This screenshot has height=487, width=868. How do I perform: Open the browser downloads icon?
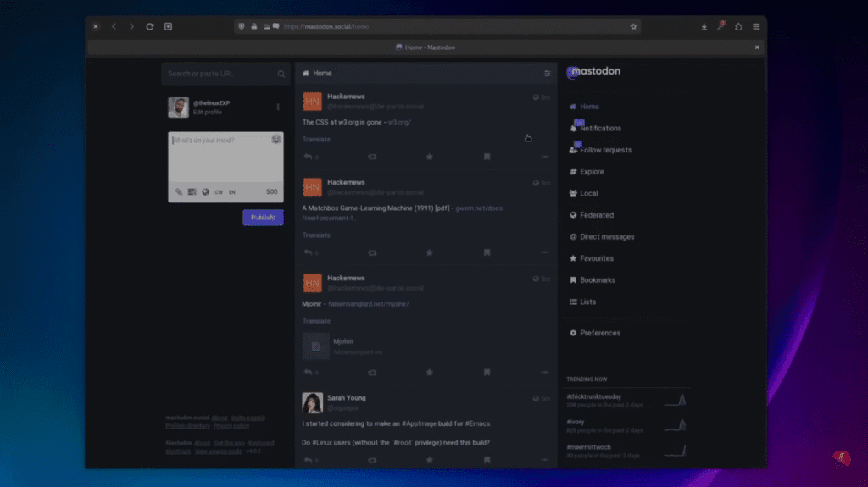[704, 26]
